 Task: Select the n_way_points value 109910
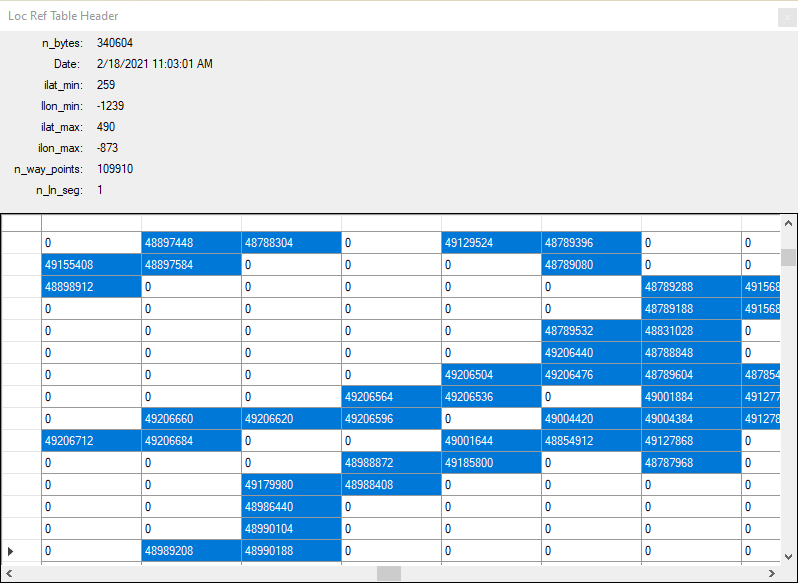[115, 169]
